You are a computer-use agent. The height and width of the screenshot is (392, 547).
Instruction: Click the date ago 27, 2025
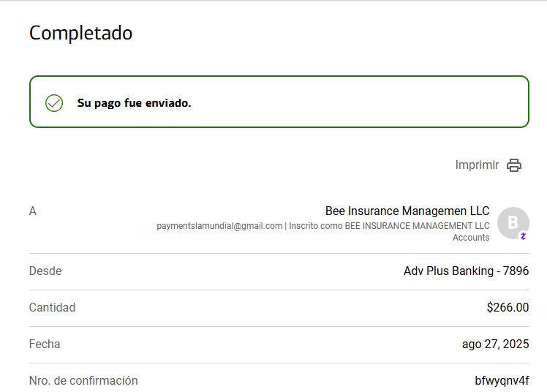pos(495,344)
